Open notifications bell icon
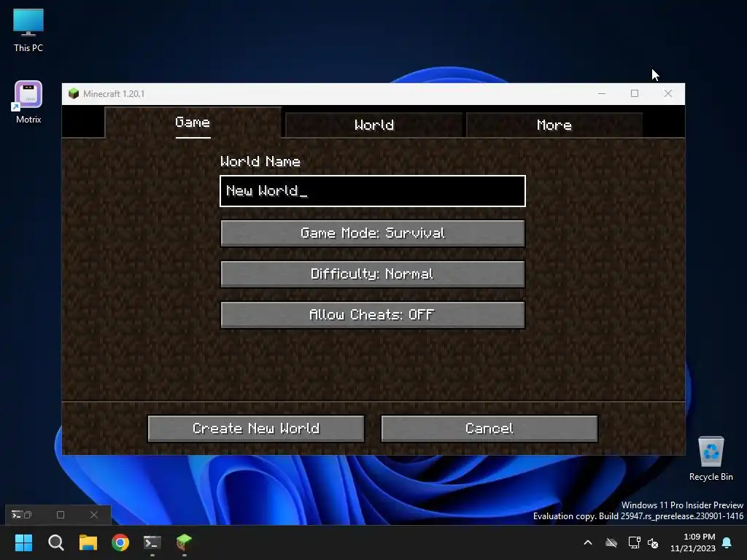 [x=727, y=542]
